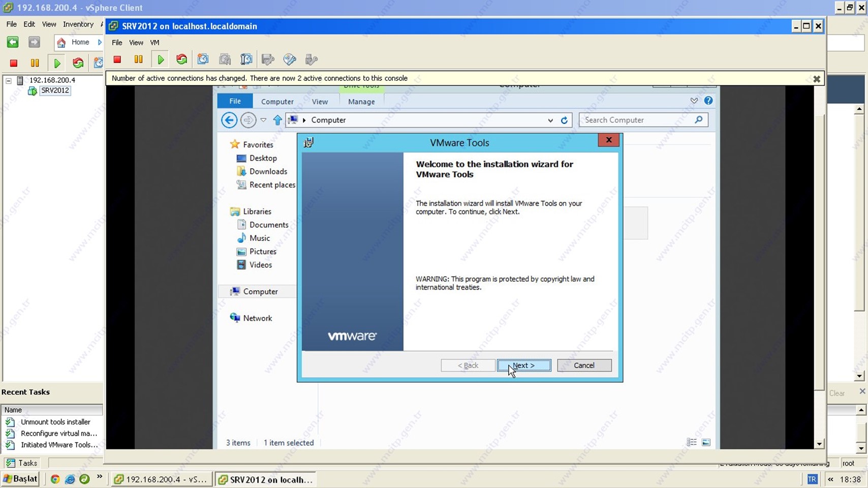Select Desktop under Favorites
Image resolution: width=868 pixels, height=488 pixels.
(263, 158)
